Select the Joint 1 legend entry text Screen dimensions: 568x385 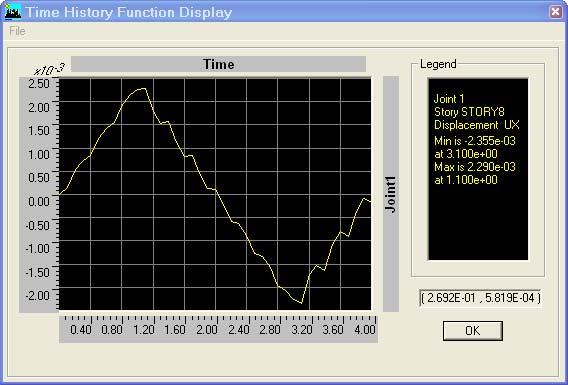click(x=449, y=99)
